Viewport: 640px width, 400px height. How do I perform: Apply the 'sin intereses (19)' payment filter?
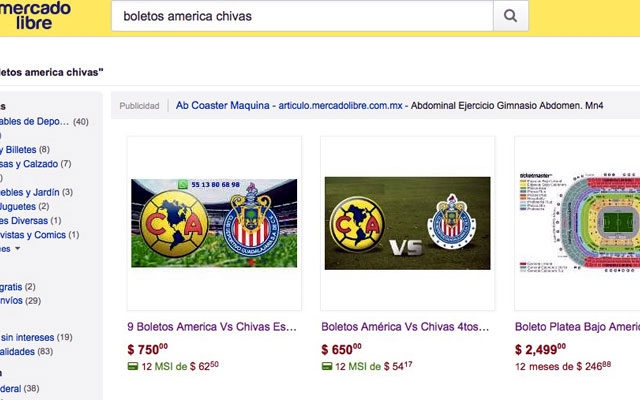[35, 338]
